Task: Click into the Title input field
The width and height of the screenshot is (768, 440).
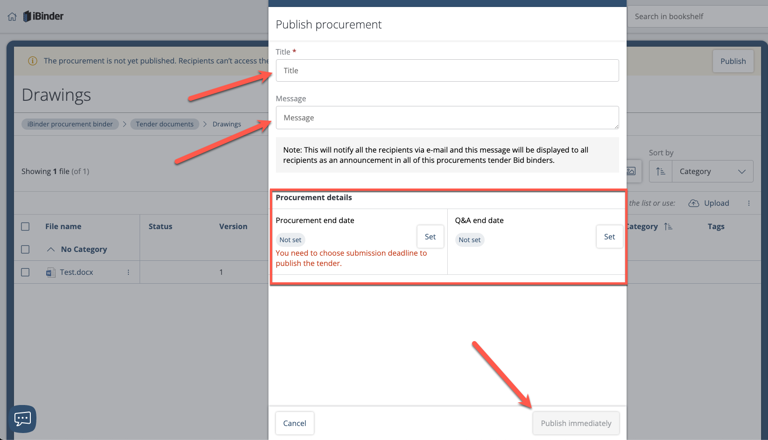Action: (447, 71)
